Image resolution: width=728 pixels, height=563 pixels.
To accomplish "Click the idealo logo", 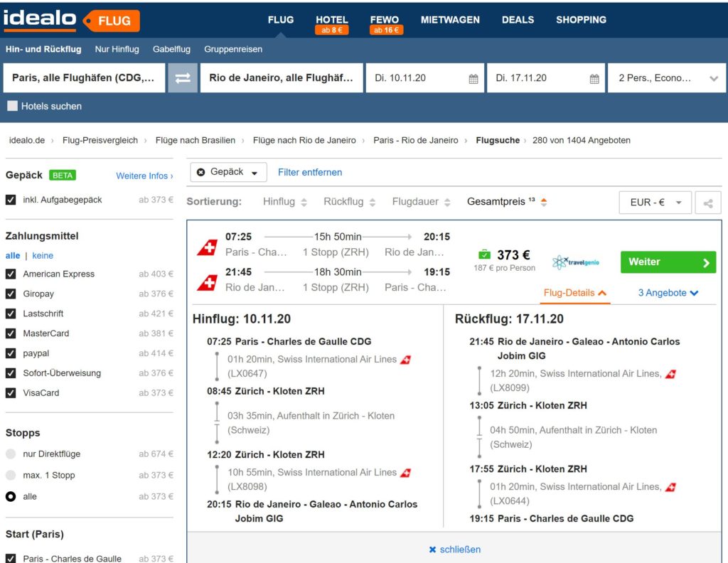I will [40, 20].
